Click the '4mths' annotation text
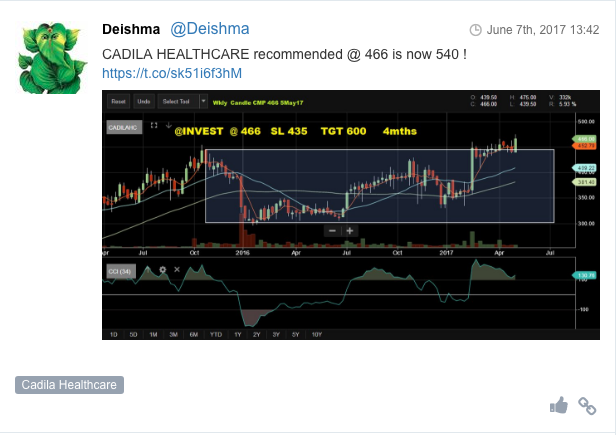Viewport: 616px width, 435px height. click(400, 131)
